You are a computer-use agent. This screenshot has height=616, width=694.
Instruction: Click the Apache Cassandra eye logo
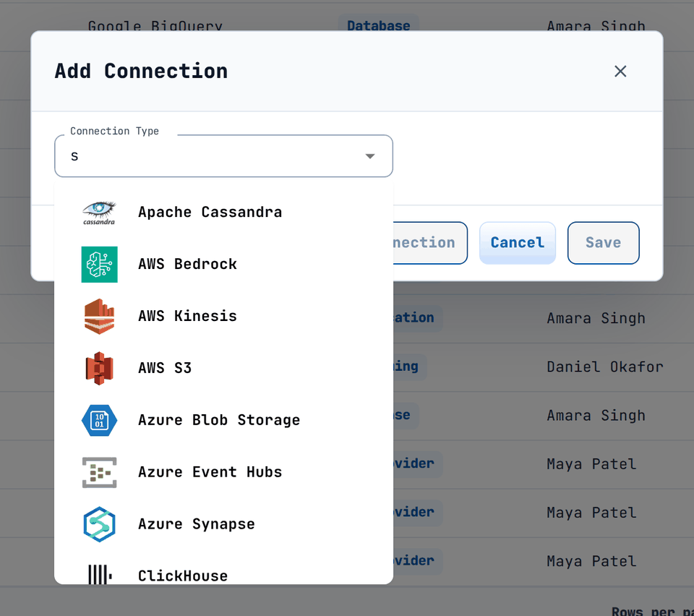(x=99, y=213)
